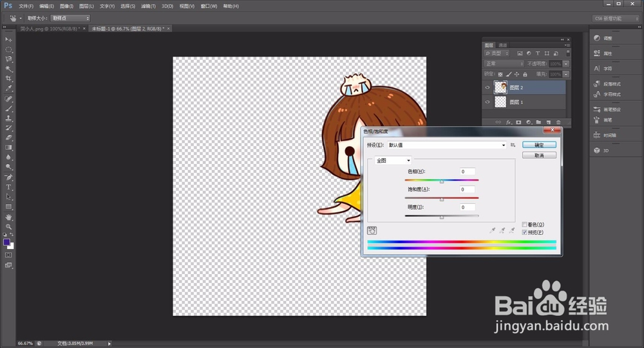Select the Horizontal Type tool
The width and height of the screenshot is (644, 348).
(x=8, y=187)
